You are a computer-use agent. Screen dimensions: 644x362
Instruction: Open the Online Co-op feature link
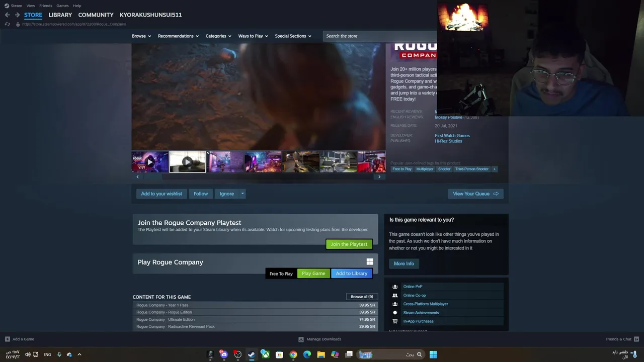coord(414,295)
